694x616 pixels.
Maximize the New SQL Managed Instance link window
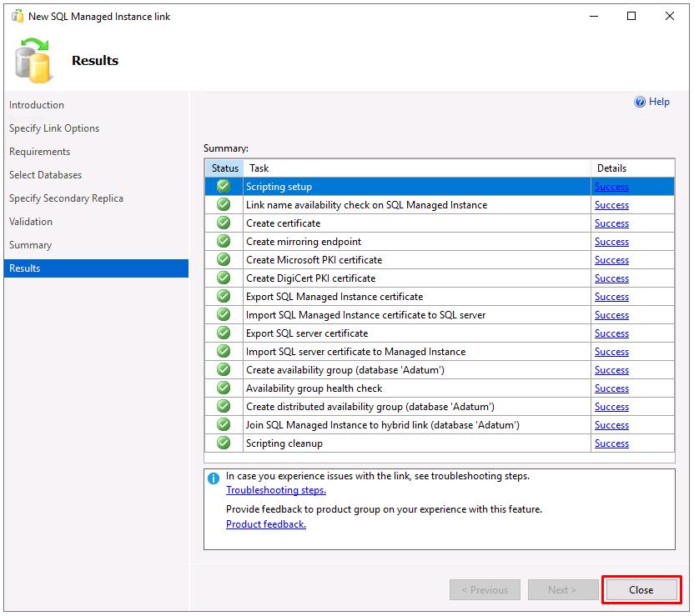tap(631, 17)
